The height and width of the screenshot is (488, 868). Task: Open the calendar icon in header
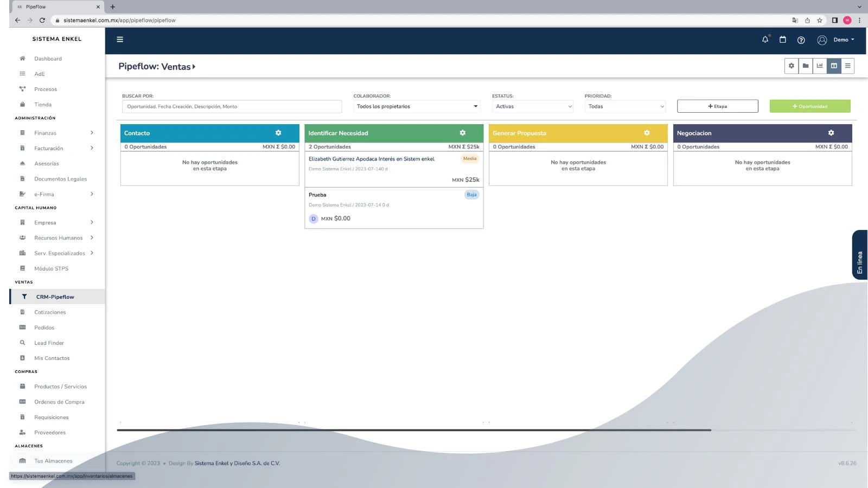(x=782, y=40)
